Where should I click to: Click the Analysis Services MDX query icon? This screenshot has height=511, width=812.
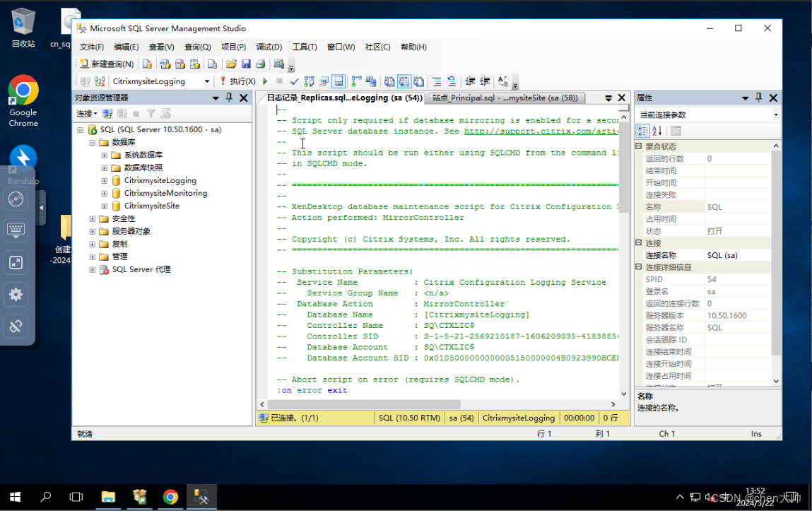(x=165, y=64)
